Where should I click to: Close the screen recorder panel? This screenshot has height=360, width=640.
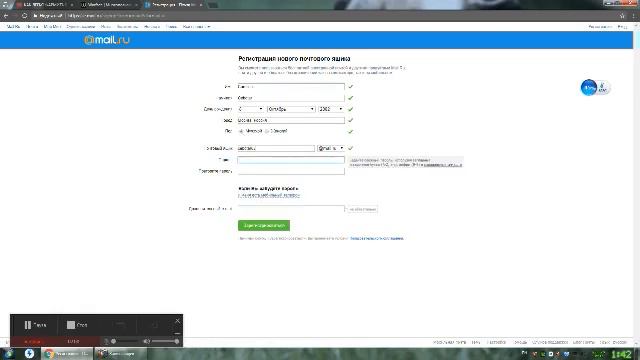[x=178, y=321]
